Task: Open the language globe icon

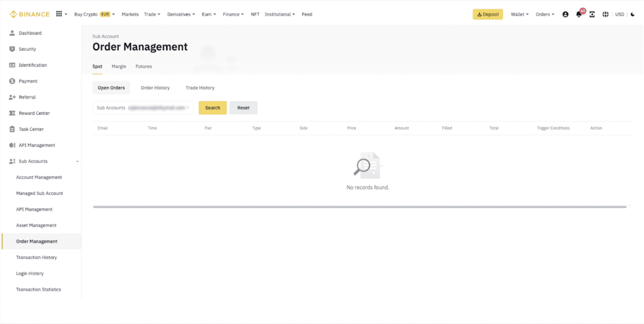Action: (x=605, y=15)
